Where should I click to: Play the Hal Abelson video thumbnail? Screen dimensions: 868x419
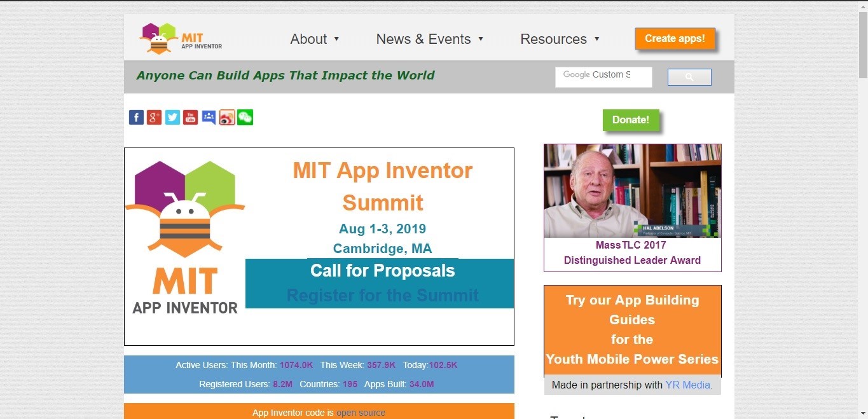tap(633, 191)
